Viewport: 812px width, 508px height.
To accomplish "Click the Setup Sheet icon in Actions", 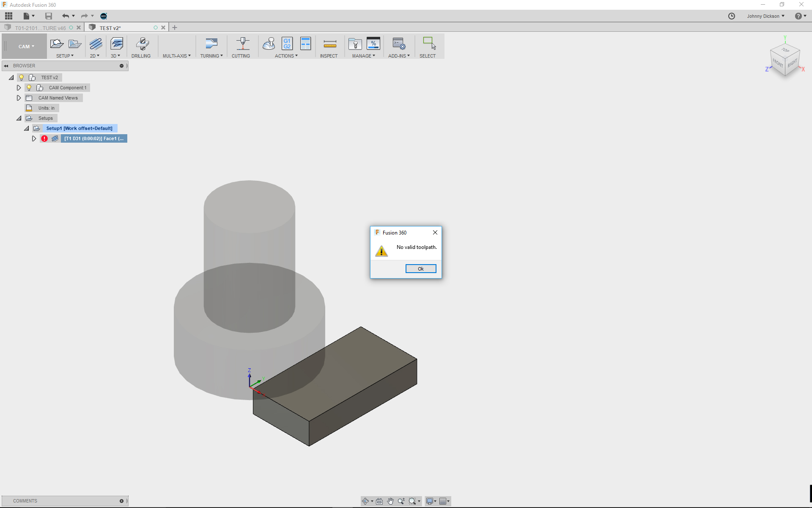I will [x=305, y=44].
